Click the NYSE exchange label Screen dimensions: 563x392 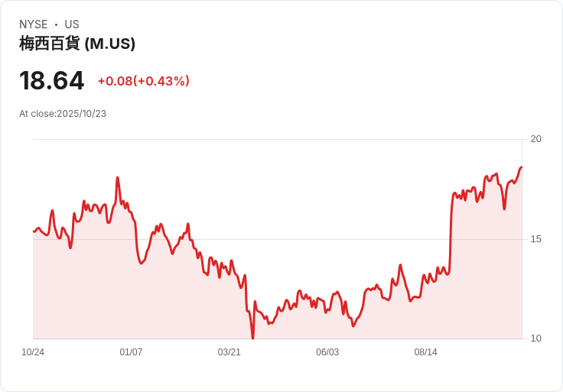(34, 24)
